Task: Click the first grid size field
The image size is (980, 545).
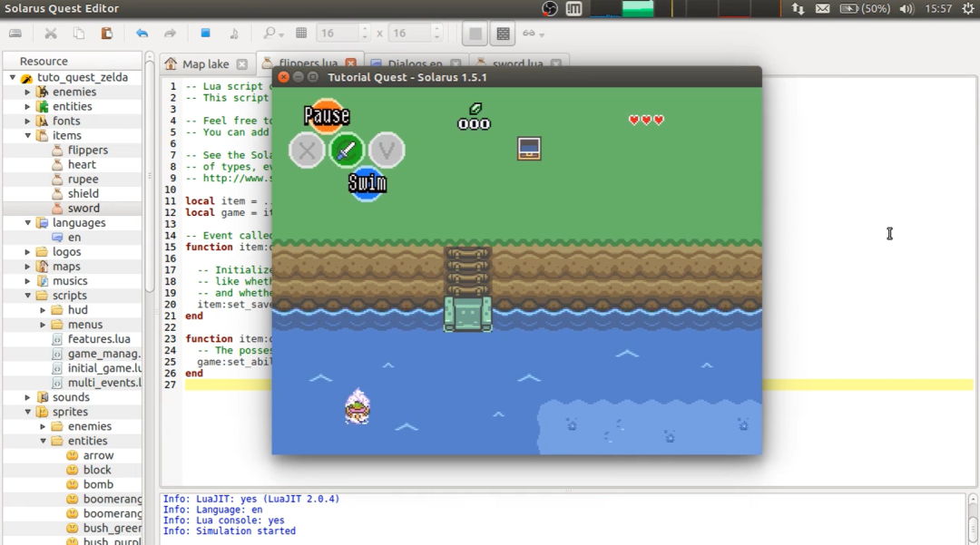Action: 342,33
